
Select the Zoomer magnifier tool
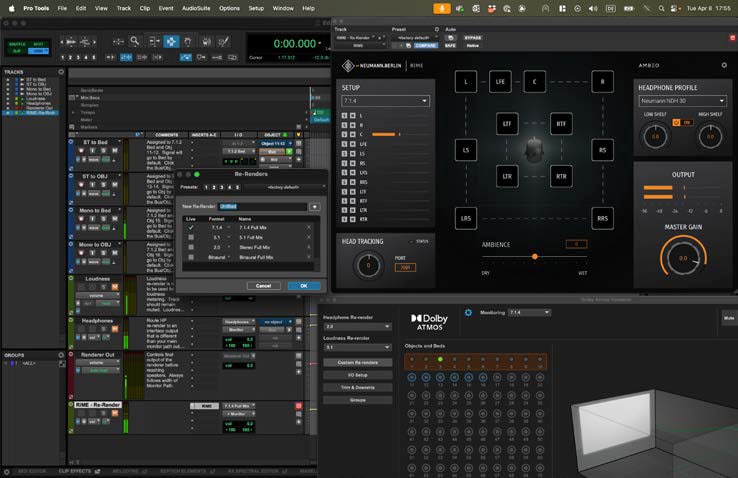[134, 42]
